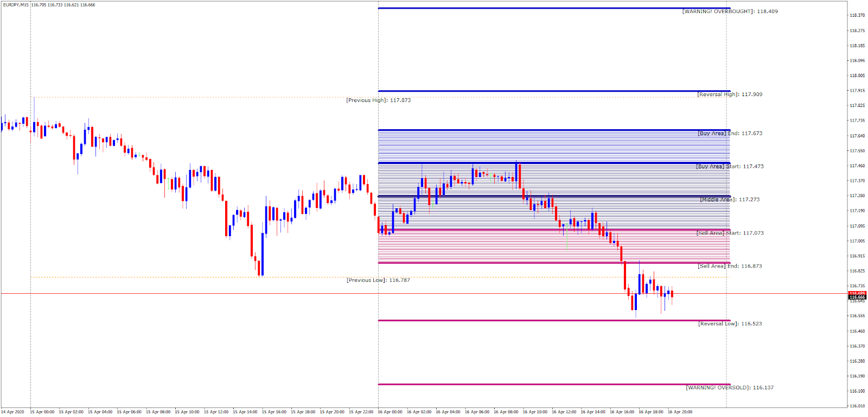Click the current price tag 116.666 on axis
Viewport: 868px width, 417px height.
coord(857,298)
